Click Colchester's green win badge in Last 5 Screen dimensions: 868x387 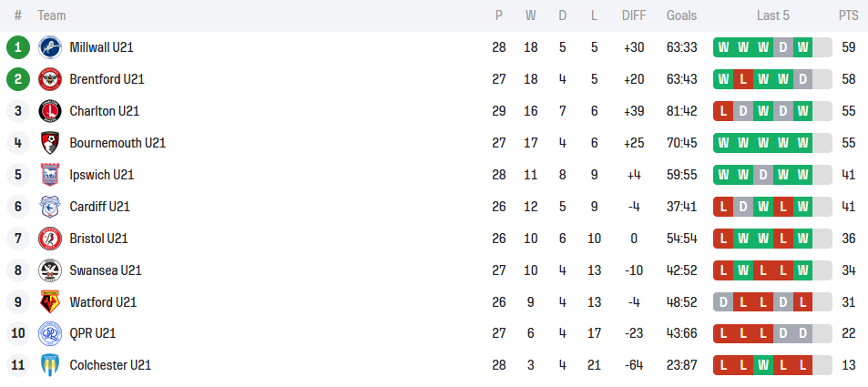pyautogui.click(x=763, y=366)
